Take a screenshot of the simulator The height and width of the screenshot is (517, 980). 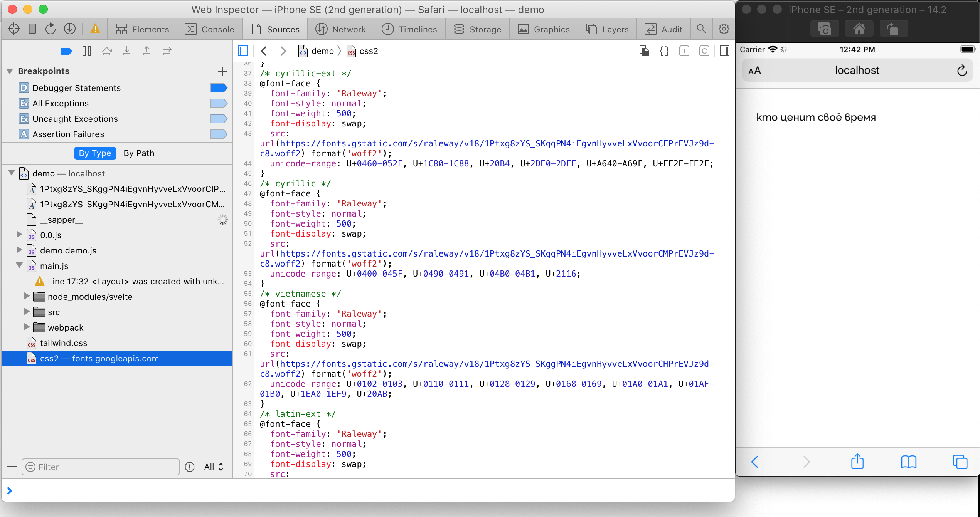point(824,28)
